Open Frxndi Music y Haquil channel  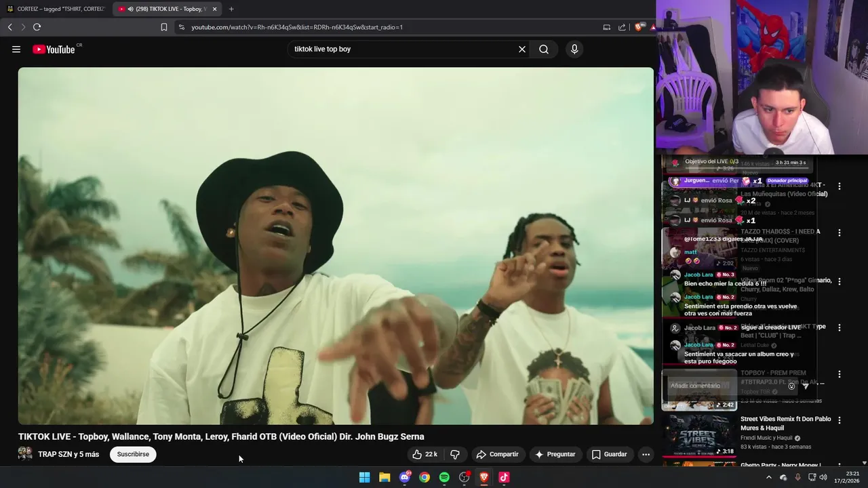coord(766,438)
